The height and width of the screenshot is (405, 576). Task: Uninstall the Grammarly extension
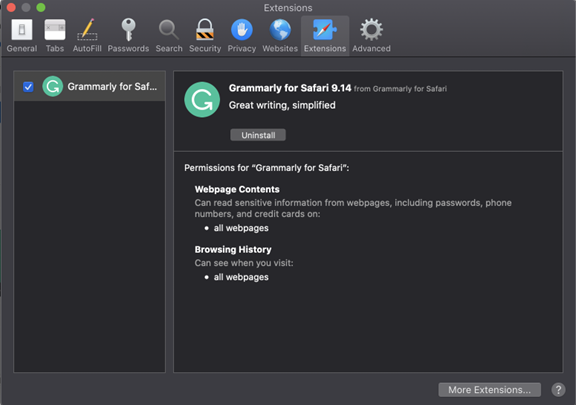click(x=258, y=135)
